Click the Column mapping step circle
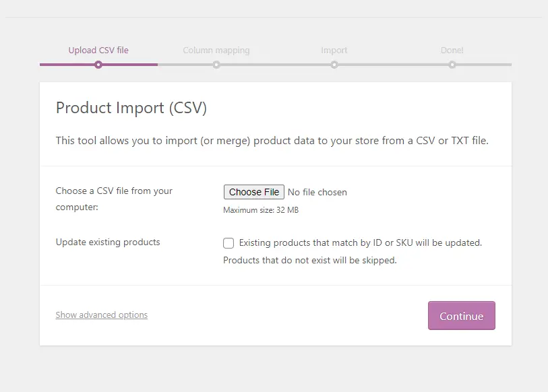 coord(216,65)
